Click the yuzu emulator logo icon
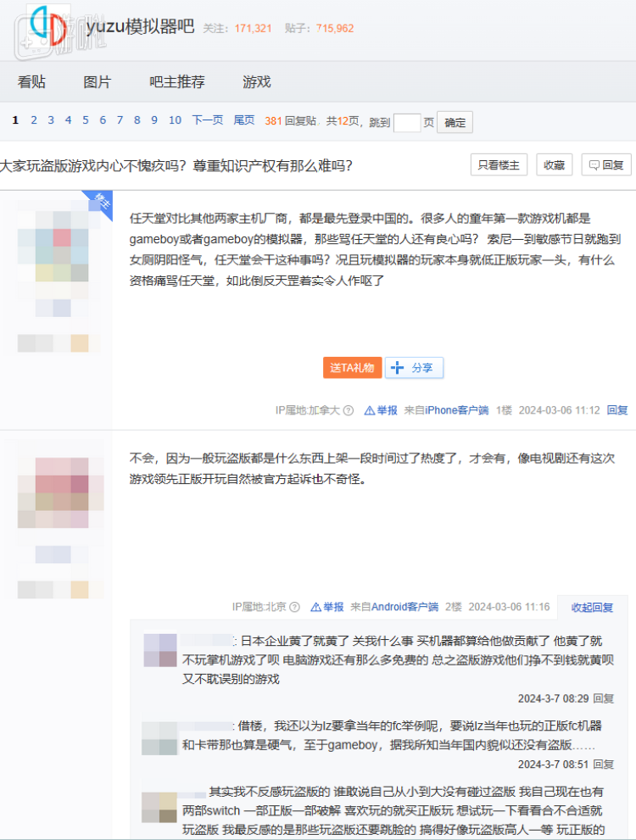Viewport: 636px width, 840px height. [47, 27]
